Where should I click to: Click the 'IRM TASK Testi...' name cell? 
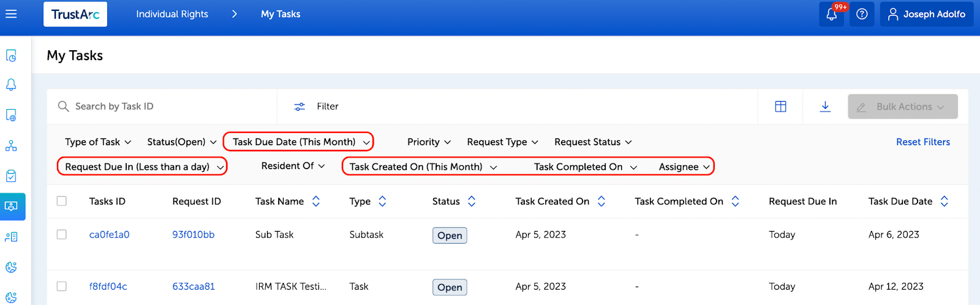pos(291,287)
